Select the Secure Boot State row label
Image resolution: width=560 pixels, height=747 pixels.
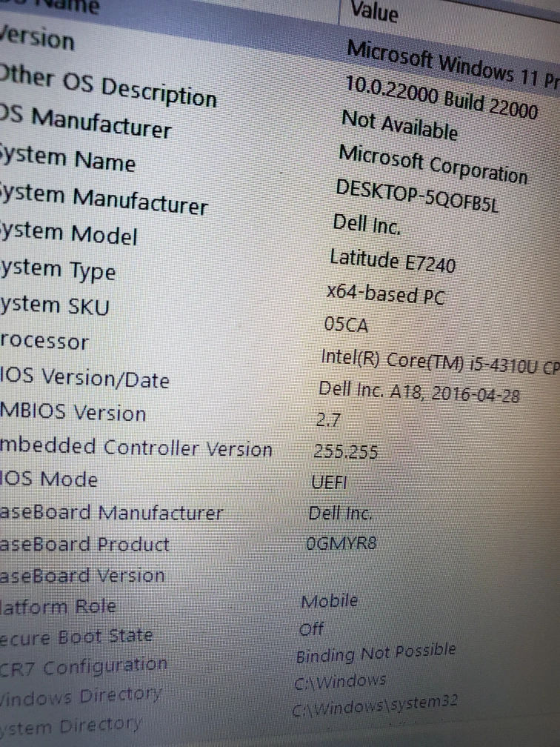(x=76, y=637)
